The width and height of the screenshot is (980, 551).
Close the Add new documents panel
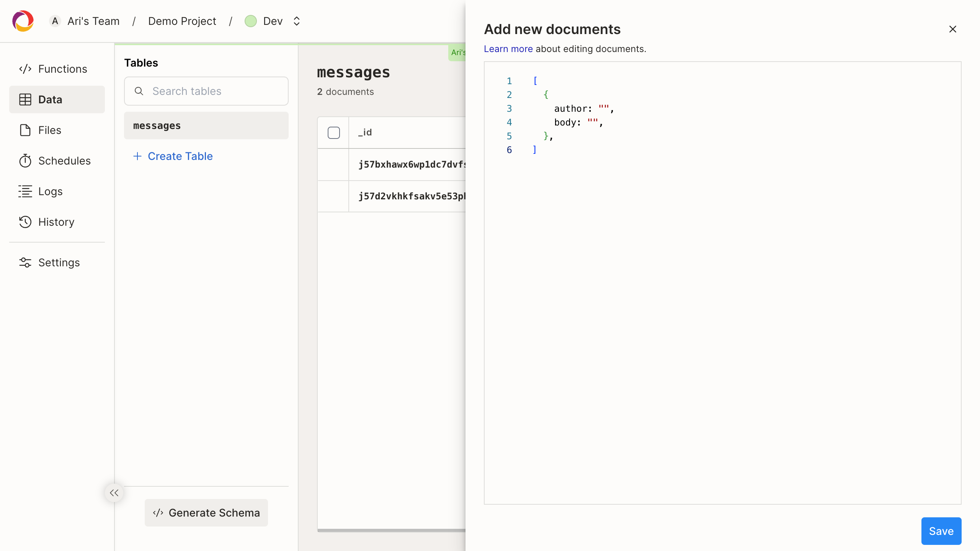tap(953, 29)
